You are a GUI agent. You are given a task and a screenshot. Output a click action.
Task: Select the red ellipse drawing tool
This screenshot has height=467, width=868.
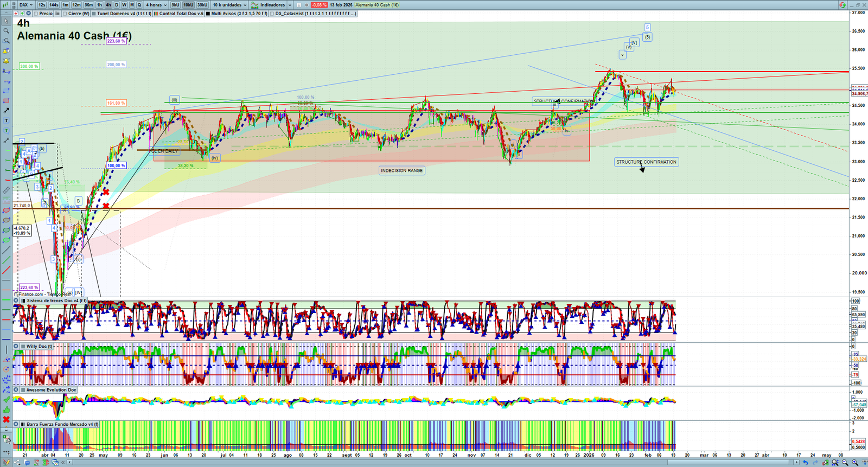click(6, 210)
